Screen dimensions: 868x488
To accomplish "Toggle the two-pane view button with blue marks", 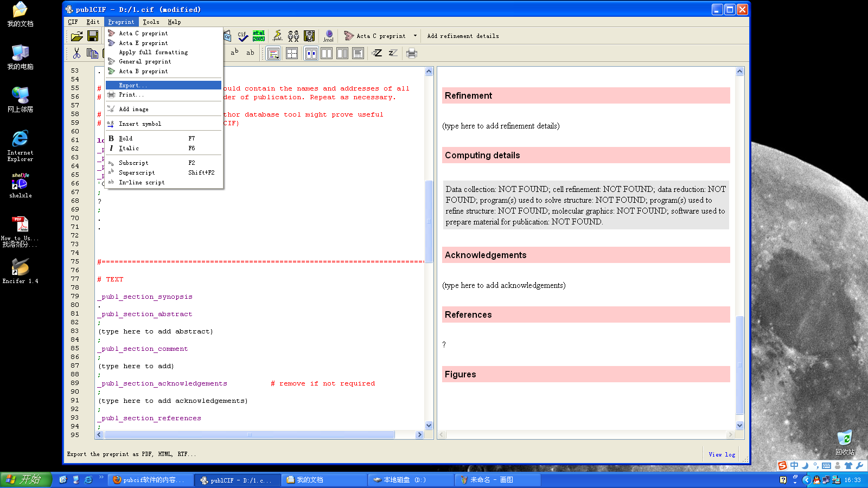I will [311, 53].
